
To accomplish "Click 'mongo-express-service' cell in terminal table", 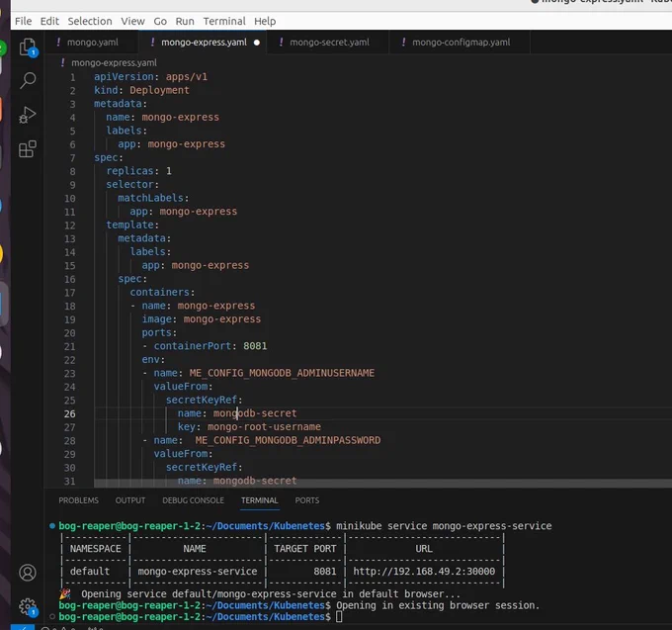I will click(197, 572).
